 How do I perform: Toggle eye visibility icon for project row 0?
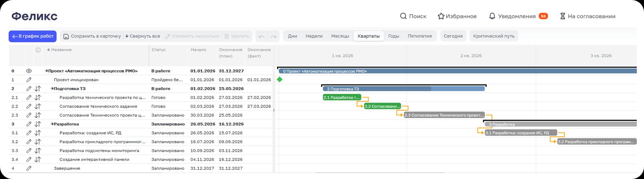[29, 71]
